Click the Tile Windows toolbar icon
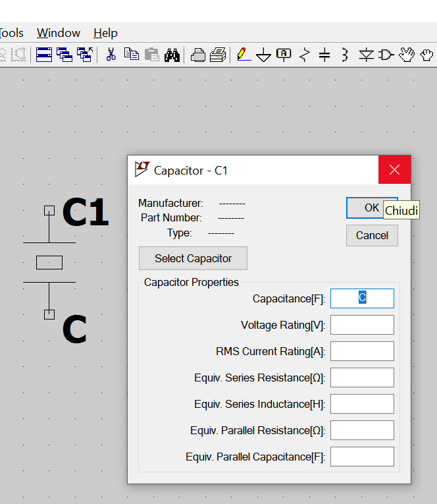Viewport: 437px width, 504px height. pyautogui.click(x=44, y=55)
